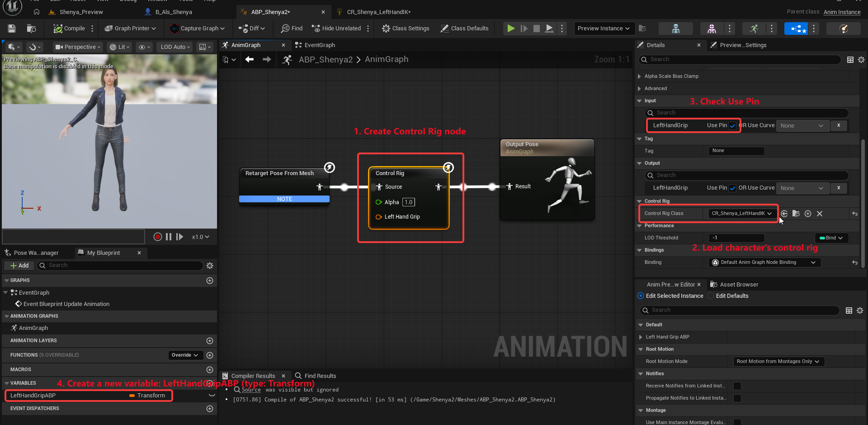Viewport: 868px width, 425px height.
Task: Click Add in My Blueprint panel
Action: point(19,266)
